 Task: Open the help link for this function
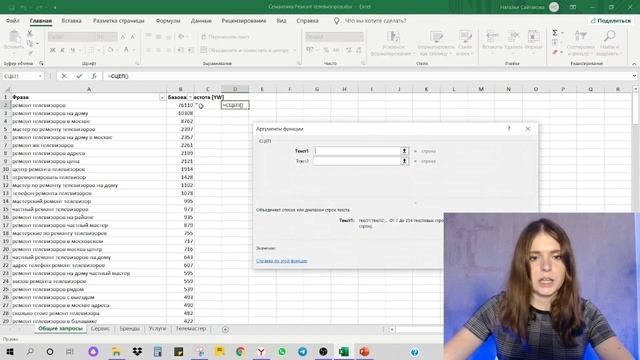(x=282, y=261)
